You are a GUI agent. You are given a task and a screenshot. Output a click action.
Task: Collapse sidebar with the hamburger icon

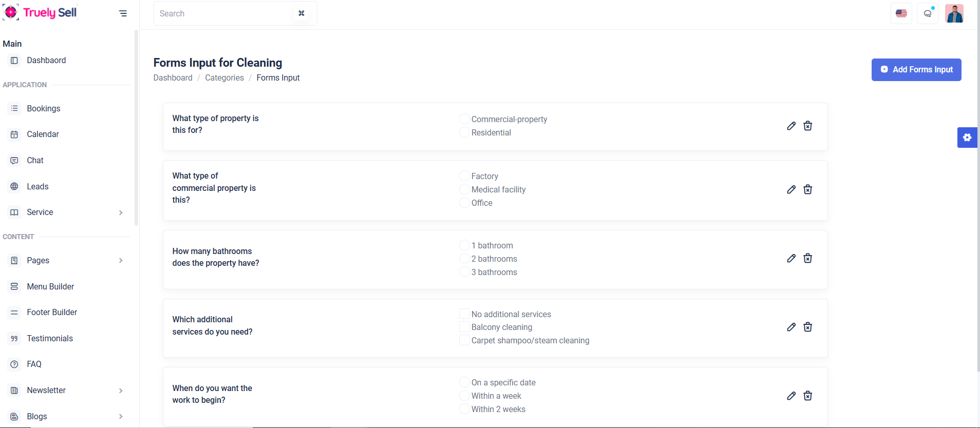(x=123, y=13)
